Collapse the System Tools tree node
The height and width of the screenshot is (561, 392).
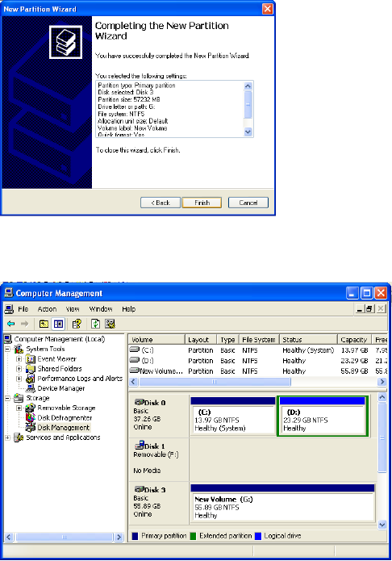pyautogui.click(x=7, y=349)
